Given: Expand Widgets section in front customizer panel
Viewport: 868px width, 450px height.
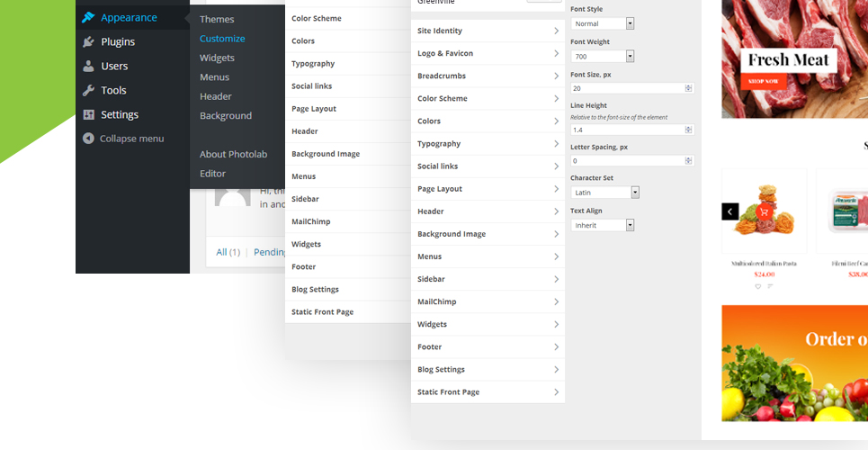Looking at the screenshot, I should click(x=488, y=324).
